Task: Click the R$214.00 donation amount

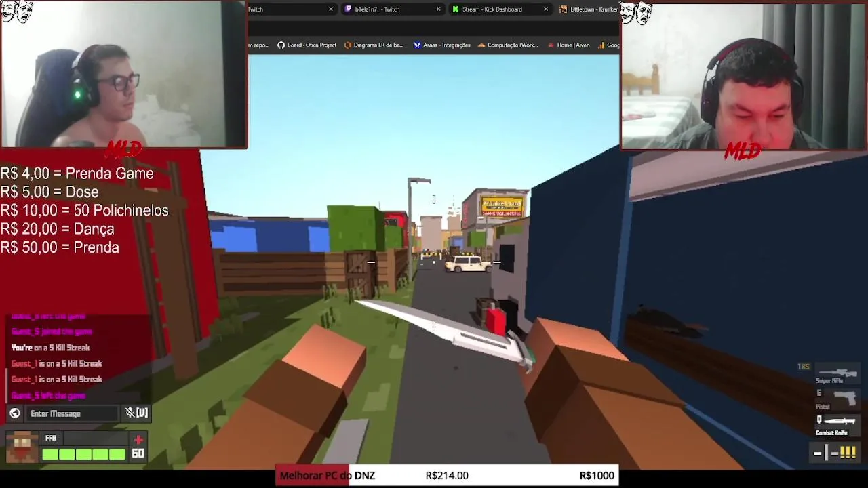Action: [x=447, y=475]
